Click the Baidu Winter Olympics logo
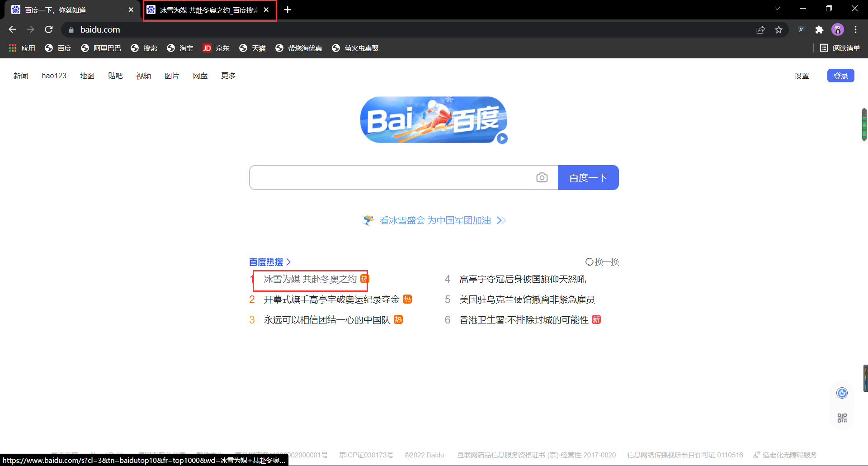 pos(434,119)
